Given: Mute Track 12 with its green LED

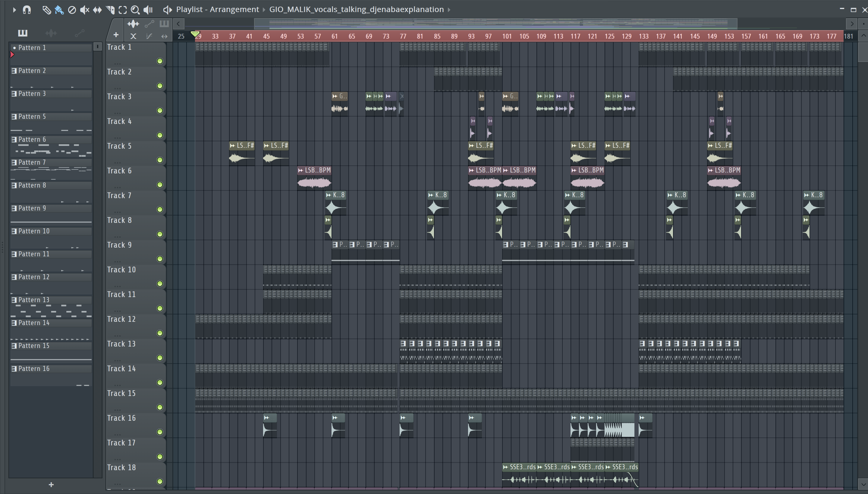Looking at the screenshot, I should tap(160, 333).
